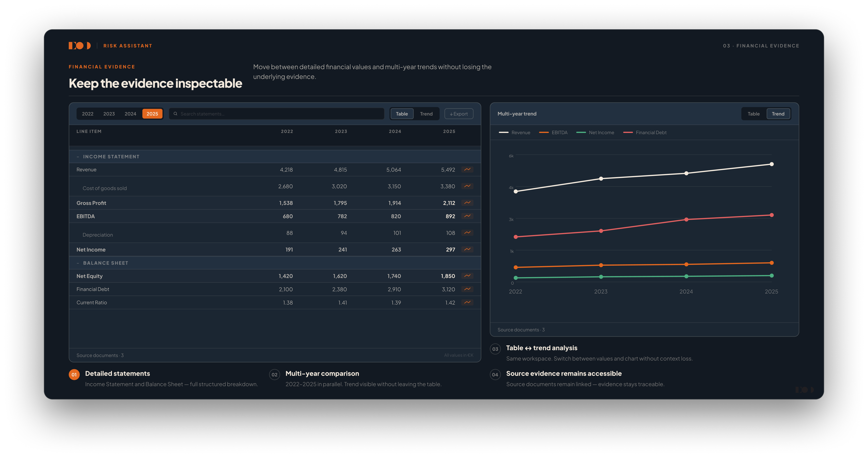Switch to Trend view in statements panel
Screen dimensions: 868x458
pos(426,114)
